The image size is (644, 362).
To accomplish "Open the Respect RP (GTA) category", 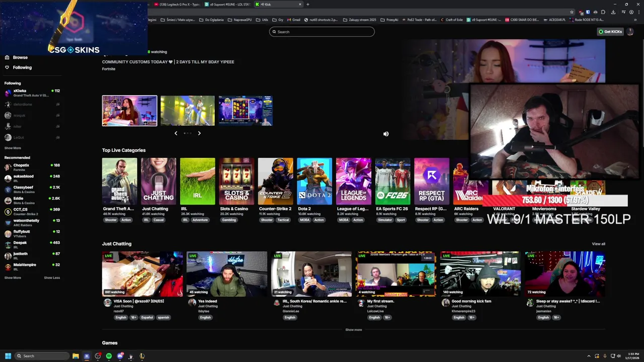I will click(x=432, y=182).
